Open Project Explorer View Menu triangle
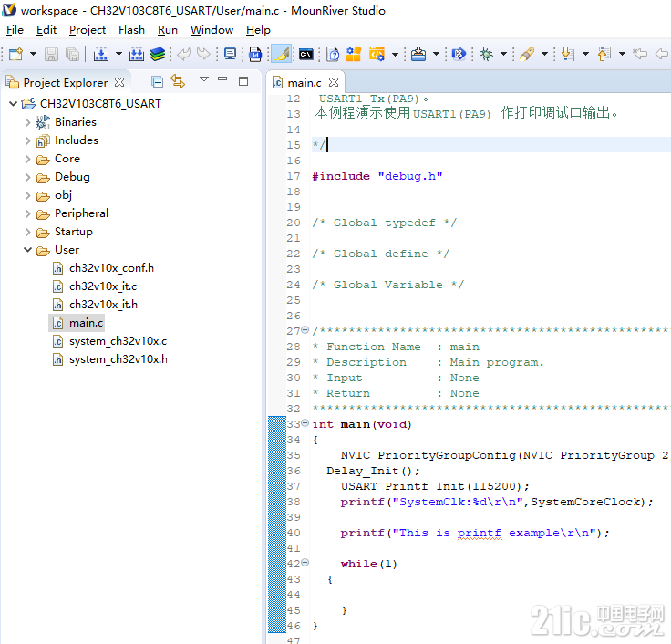The height and width of the screenshot is (644, 671). pos(204,79)
